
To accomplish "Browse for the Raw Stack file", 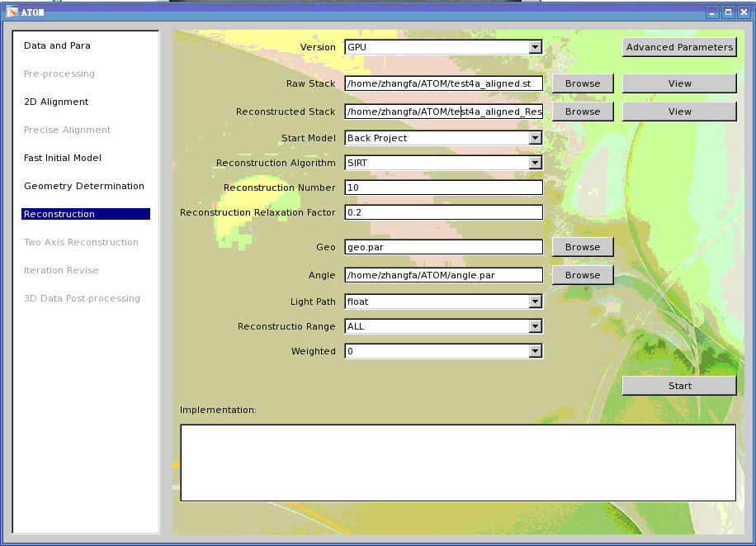I will point(582,83).
